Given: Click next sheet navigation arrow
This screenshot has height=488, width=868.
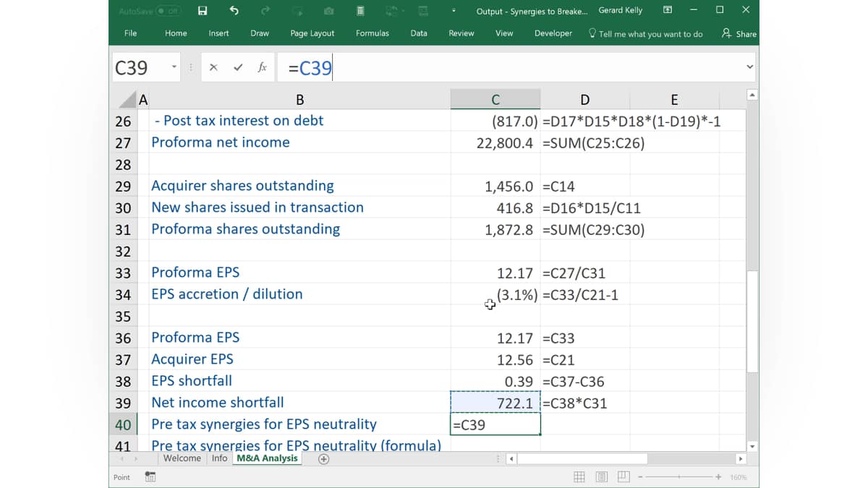Looking at the screenshot, I should 136,458.
